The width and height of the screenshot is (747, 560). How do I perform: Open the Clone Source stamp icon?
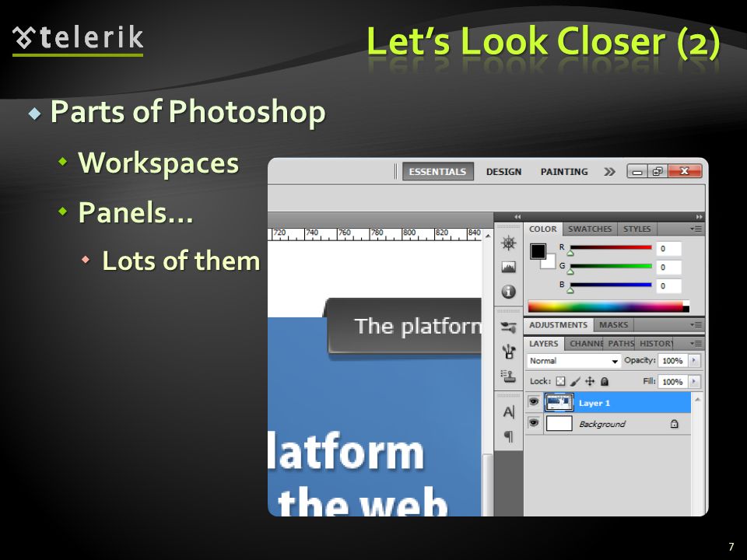coord(508,376)
